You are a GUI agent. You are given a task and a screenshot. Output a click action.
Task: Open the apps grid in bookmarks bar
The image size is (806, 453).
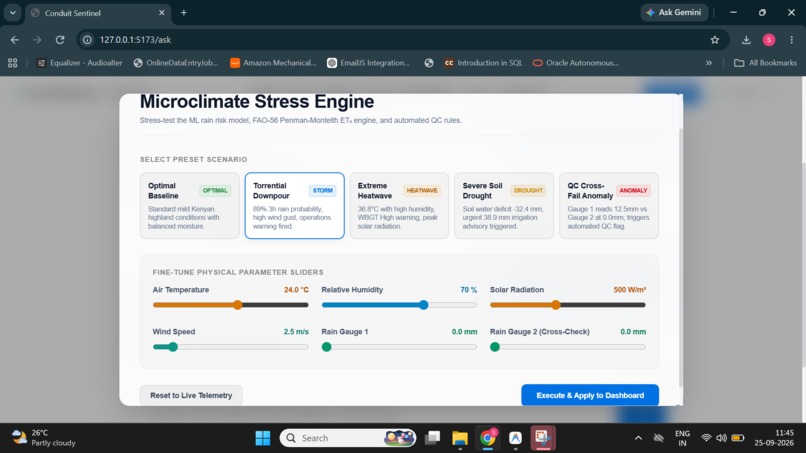12,63
